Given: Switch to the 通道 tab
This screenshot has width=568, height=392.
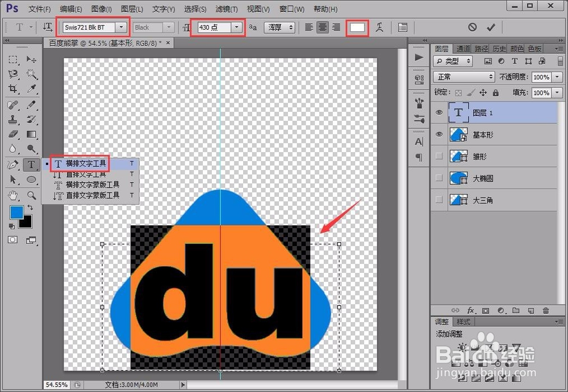Looking at the screenshot, I should (463, 48).
